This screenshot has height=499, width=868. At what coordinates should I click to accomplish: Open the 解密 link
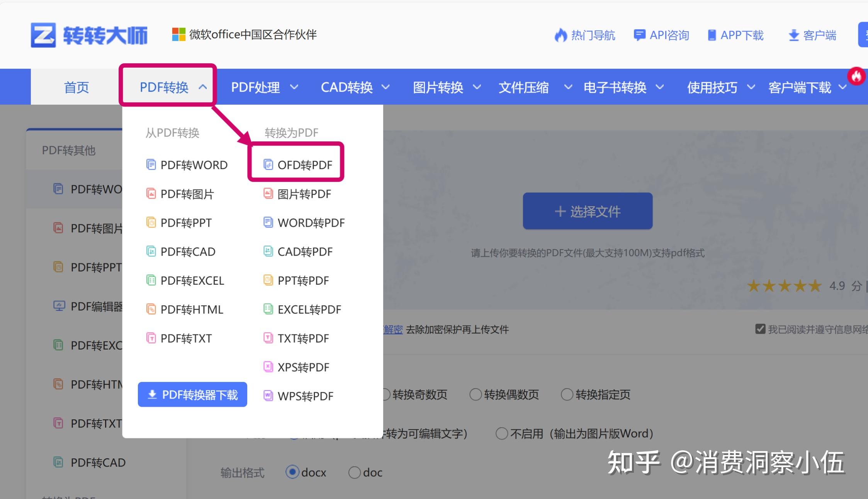pyautogui.click(x=393, y=329)
